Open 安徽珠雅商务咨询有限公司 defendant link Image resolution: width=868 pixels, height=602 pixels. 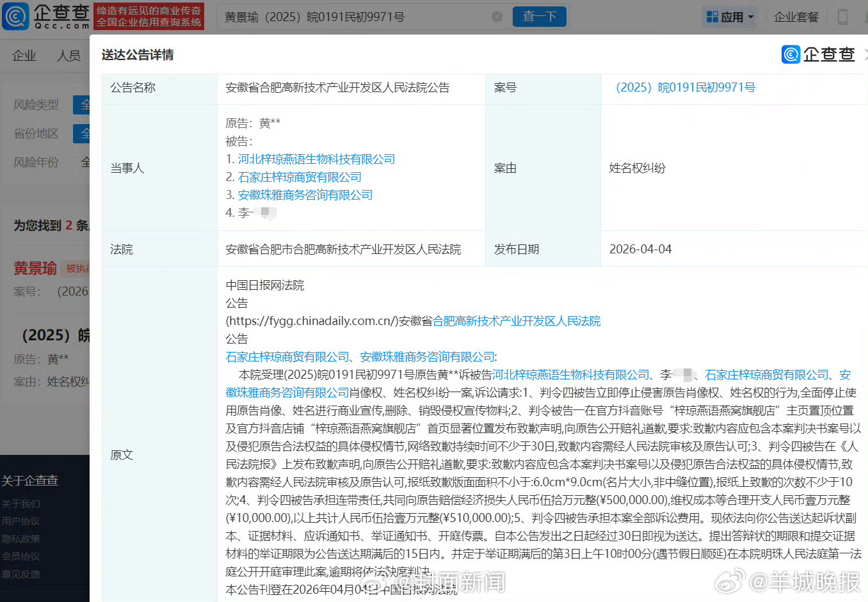tap(305, 195)
